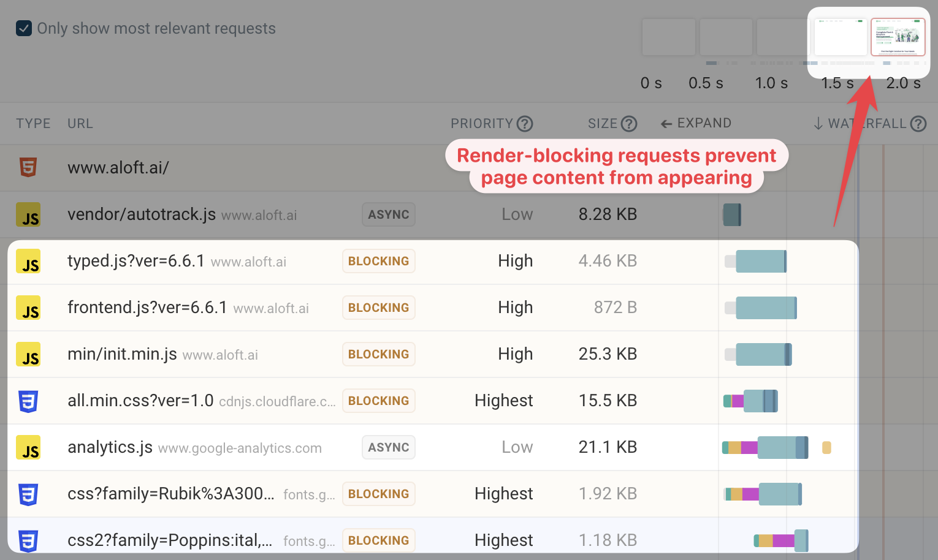The image size is (938, 560).
Task: Click the 1.92 KB size value
Action: [x=608, y=494]
